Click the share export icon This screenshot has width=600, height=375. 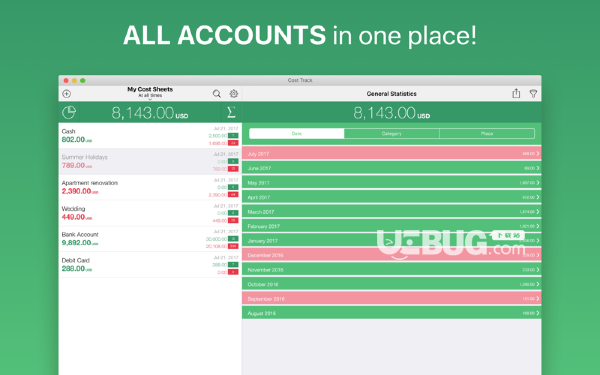(516, 93)
